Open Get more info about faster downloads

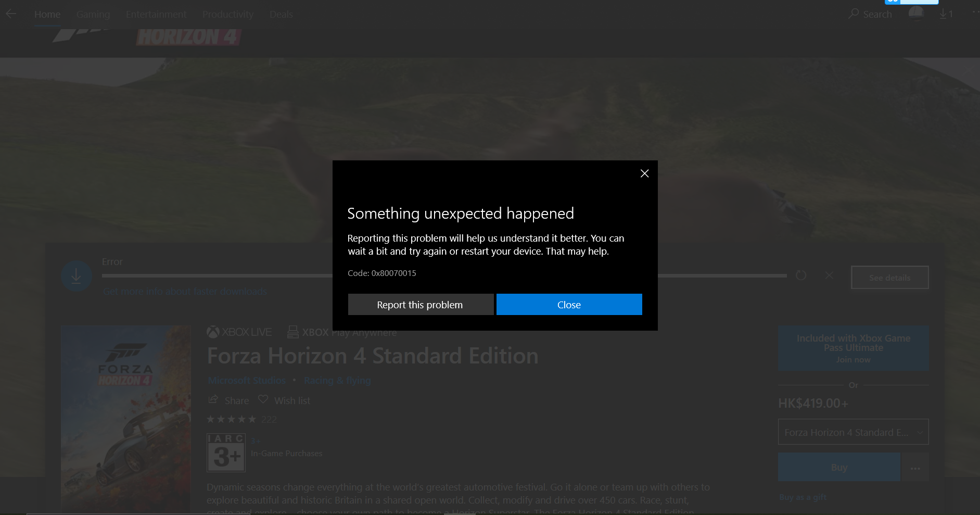click(x=185, y=291)
